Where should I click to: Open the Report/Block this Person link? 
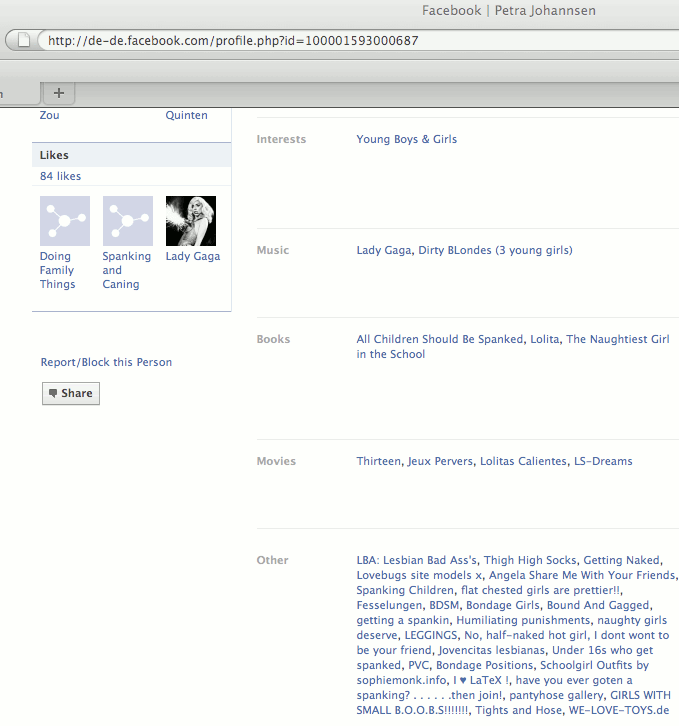point(106,362)
